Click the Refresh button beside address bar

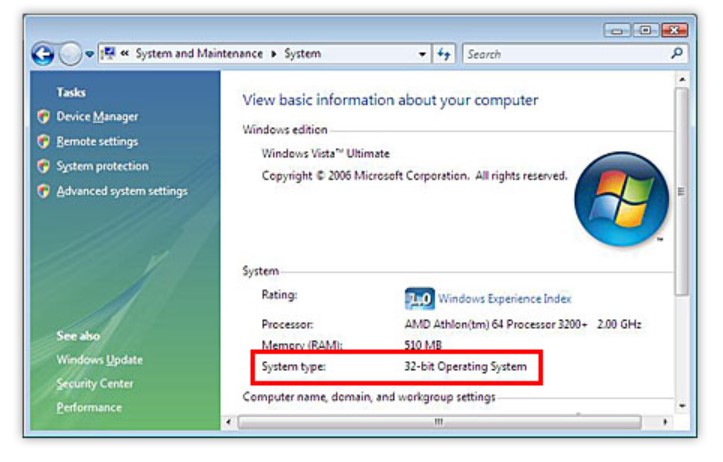tap(444, 54)
